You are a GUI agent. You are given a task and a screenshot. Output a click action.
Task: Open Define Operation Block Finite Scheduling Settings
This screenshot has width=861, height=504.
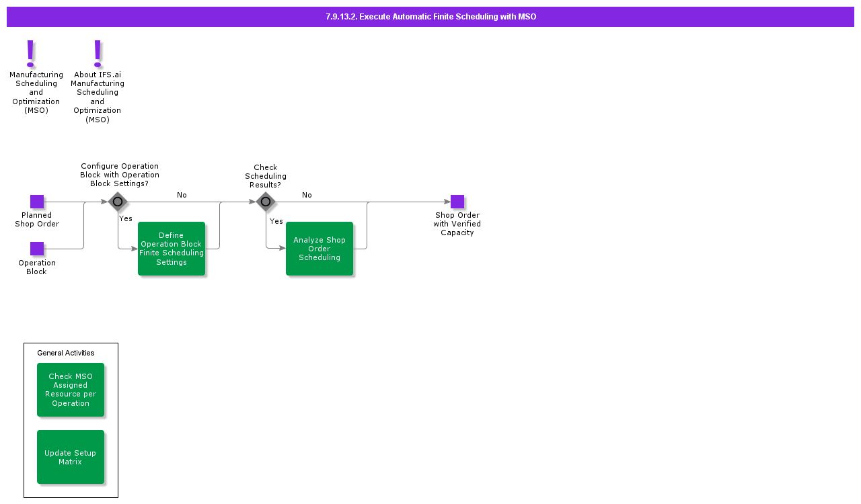pos(172,249)
